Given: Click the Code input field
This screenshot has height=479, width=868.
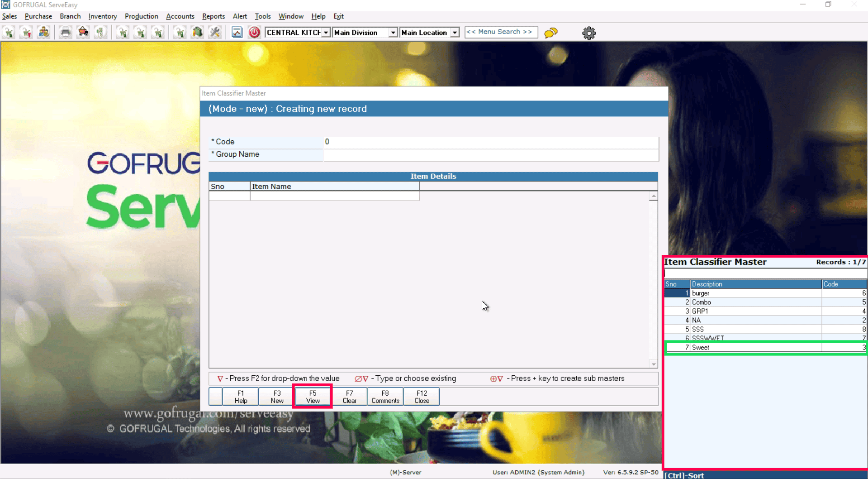Looking at the screenshot, I should click(491, 142).
